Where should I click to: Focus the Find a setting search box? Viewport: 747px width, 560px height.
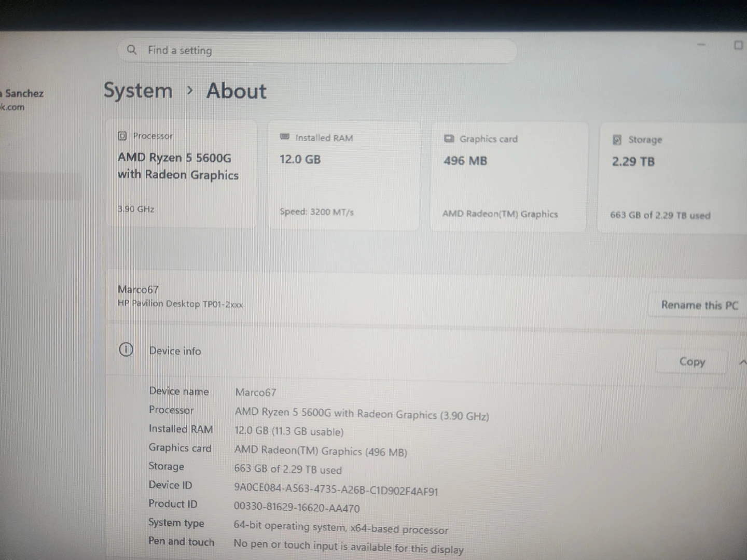(317, 51)
